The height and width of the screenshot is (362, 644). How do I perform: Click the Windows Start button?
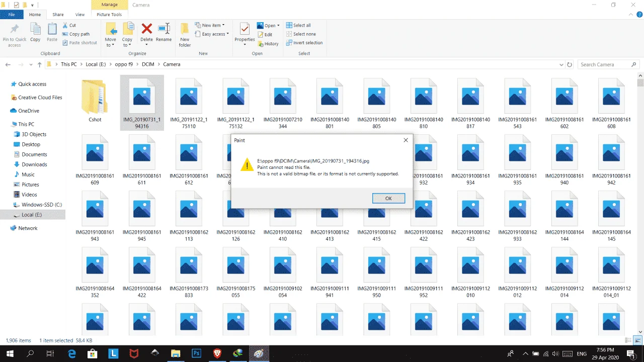pyautogui.click(x=10, y=353)
